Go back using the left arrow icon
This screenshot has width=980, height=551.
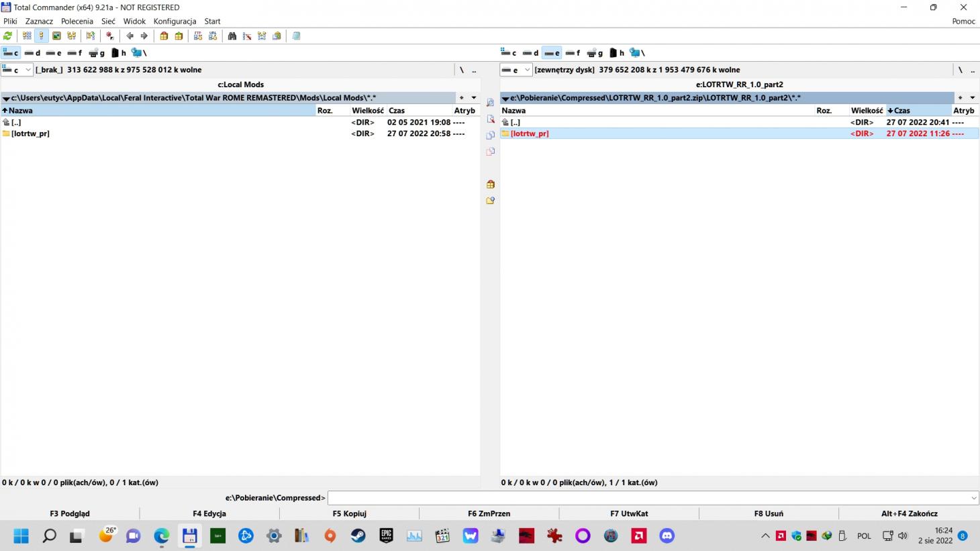pyautogui.click(x=130, y=36)
